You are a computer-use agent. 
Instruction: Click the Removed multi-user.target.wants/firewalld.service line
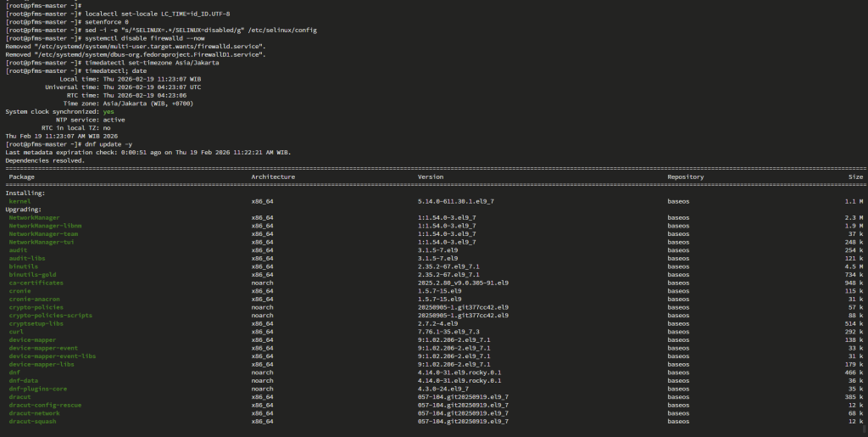[136, 47]
